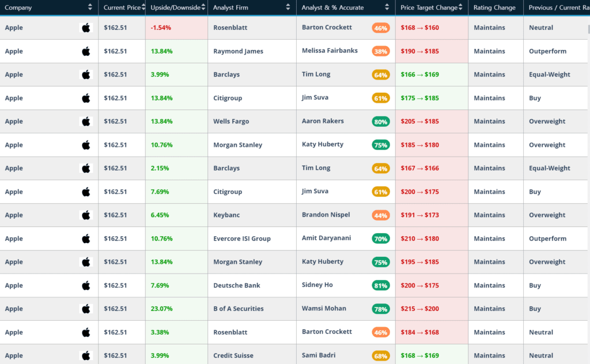Sort by Price Target Change column

click(x=462, y=7)
